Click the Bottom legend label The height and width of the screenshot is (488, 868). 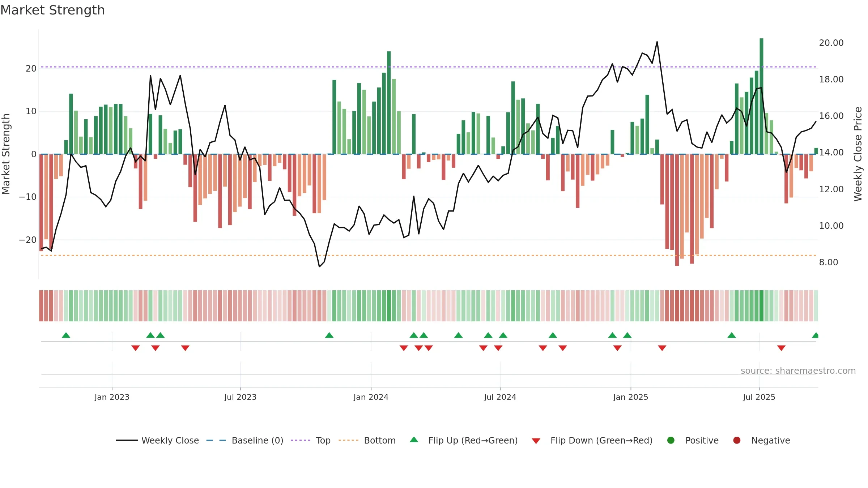click(x=380, y=440)
